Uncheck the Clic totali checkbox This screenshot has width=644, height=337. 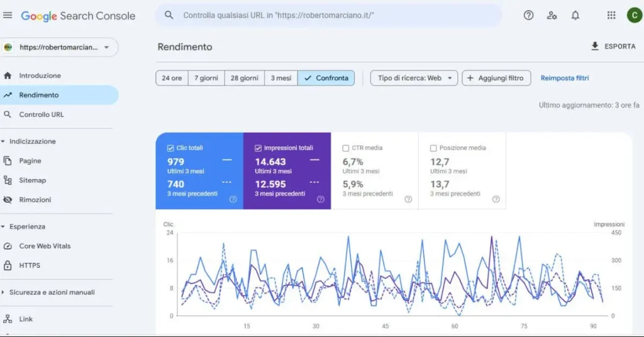(x=171, y=148)
